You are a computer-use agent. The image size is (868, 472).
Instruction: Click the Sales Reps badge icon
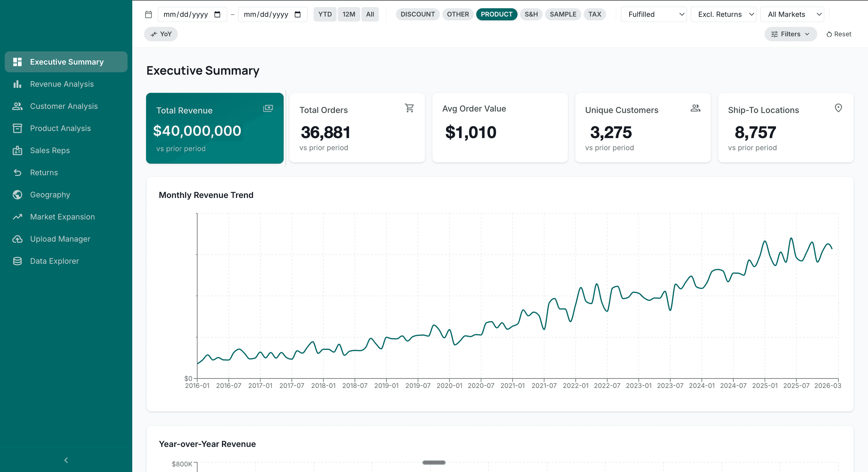(x=17, y=150)
